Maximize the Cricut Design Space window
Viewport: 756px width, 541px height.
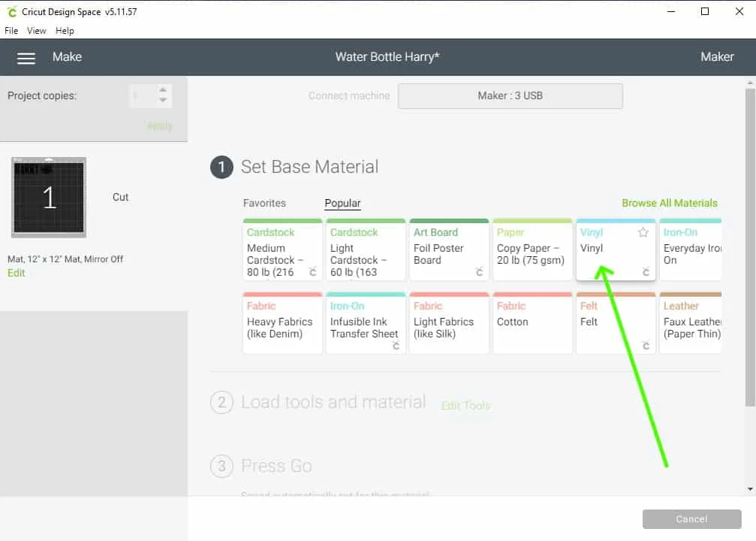pyautogui.click(x=705, y=11)
